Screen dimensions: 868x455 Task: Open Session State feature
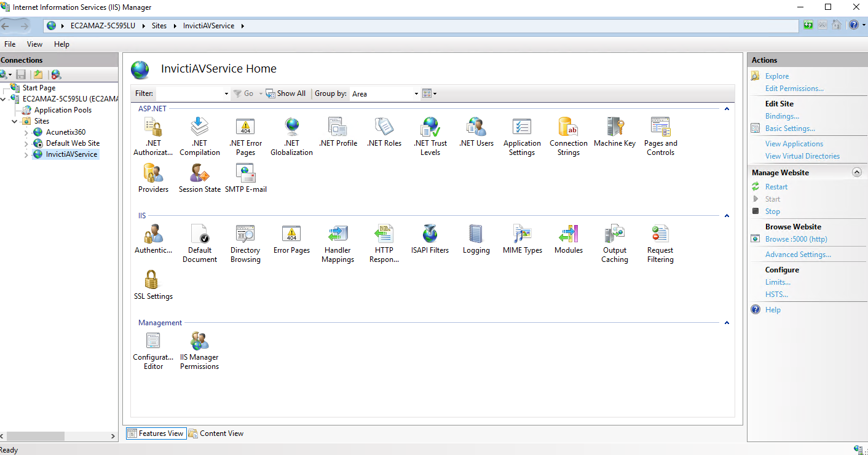(x=199, y=178)
